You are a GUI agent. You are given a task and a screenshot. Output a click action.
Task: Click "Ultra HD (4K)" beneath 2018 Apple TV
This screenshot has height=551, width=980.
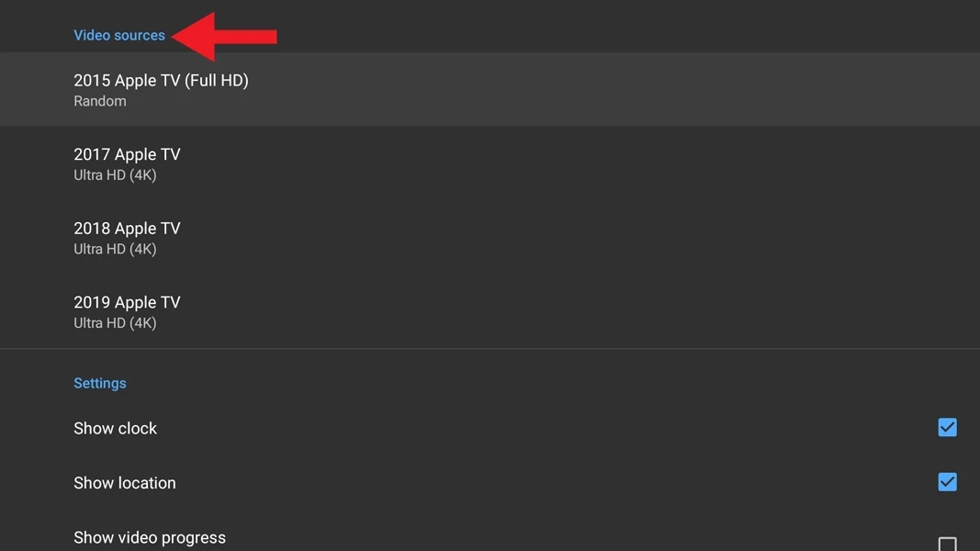pos(115,249)
